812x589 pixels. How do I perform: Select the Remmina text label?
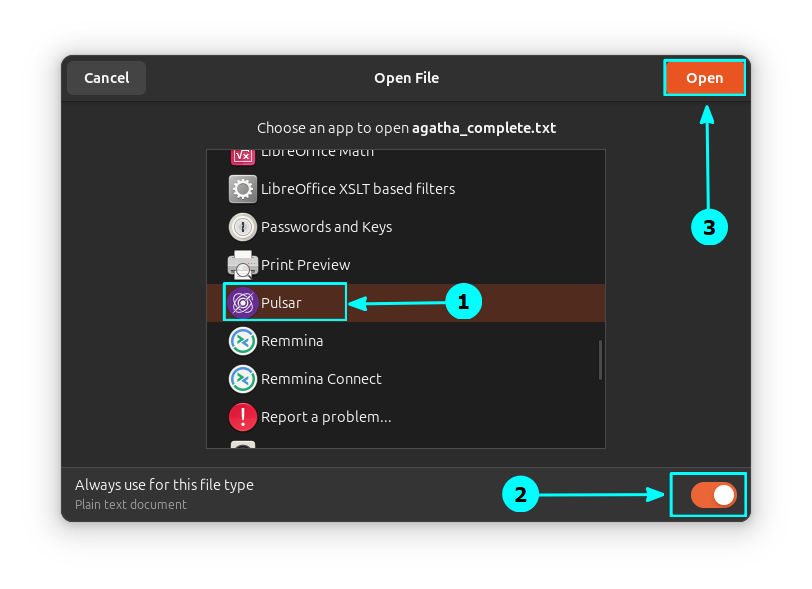[x=292, y=341]
